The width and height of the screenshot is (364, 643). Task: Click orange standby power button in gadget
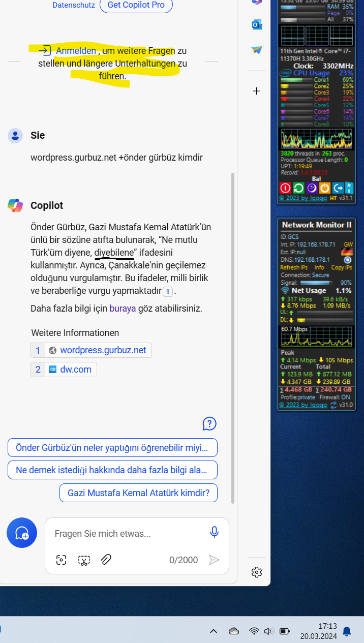[325, 188]
